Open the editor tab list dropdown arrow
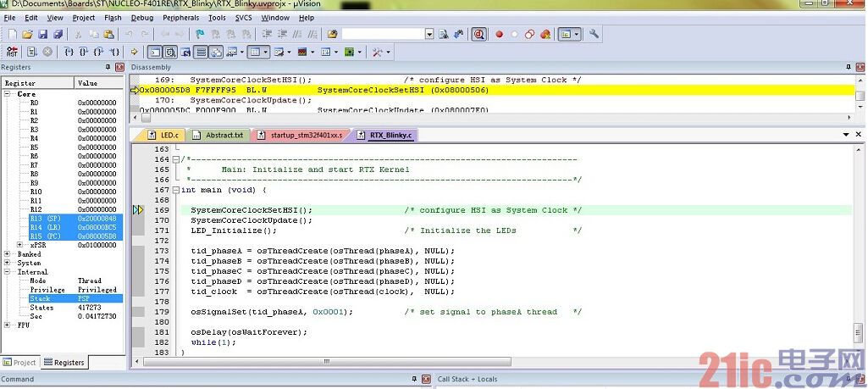868x389 pixels. tap(847, 135)
